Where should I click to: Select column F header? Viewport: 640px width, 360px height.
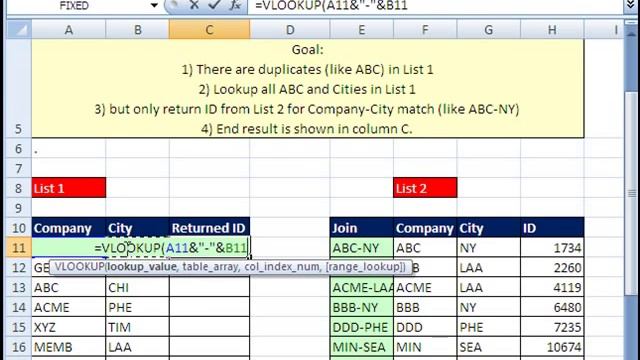(x=425, y=29)
